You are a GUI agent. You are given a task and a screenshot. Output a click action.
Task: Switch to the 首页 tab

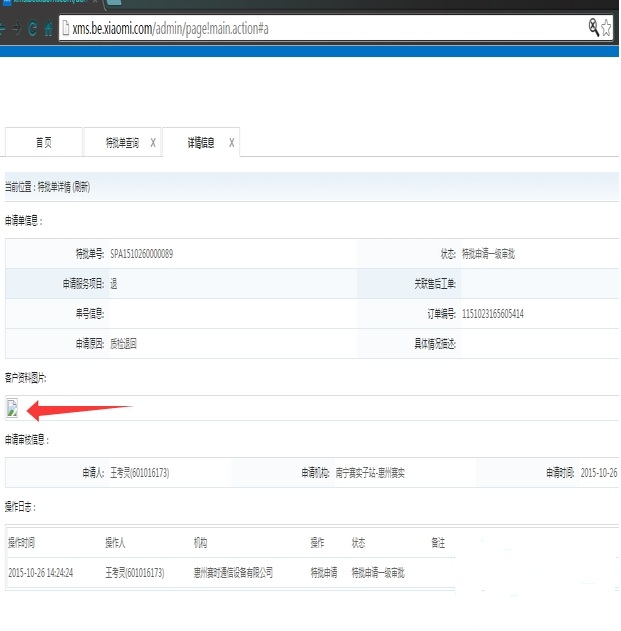tap(44, 143)
